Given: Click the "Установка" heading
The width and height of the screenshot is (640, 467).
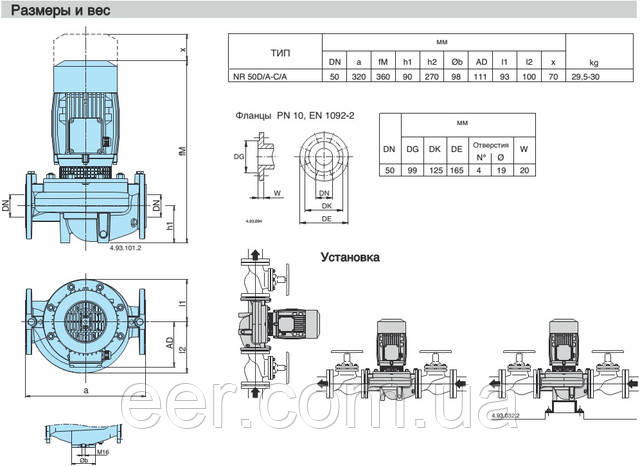Looking at the screenshot, I should point(350,256).
